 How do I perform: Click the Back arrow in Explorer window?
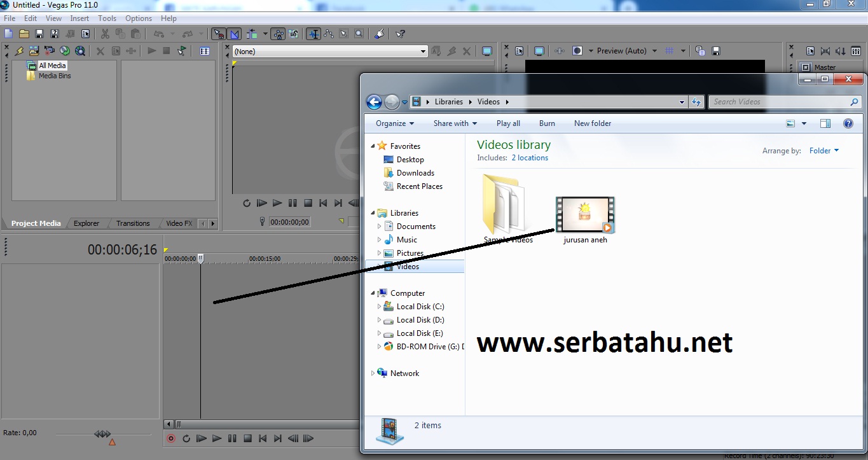(374, 102)
